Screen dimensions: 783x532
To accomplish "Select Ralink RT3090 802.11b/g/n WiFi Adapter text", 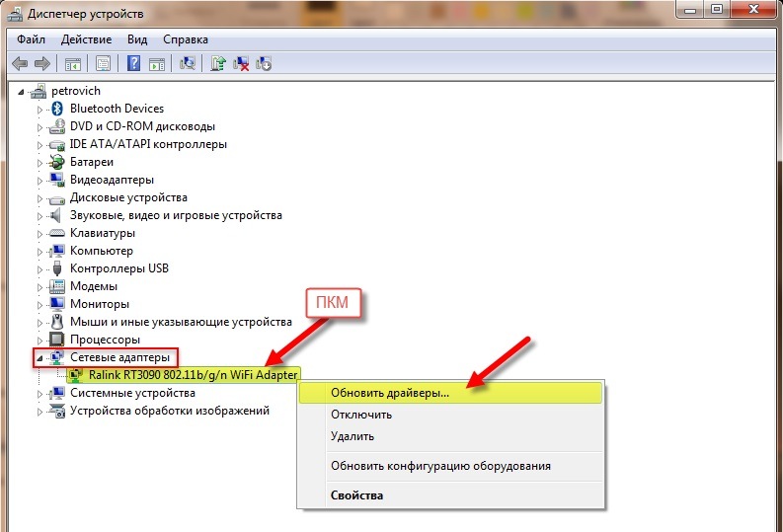I will click(193, 375).
